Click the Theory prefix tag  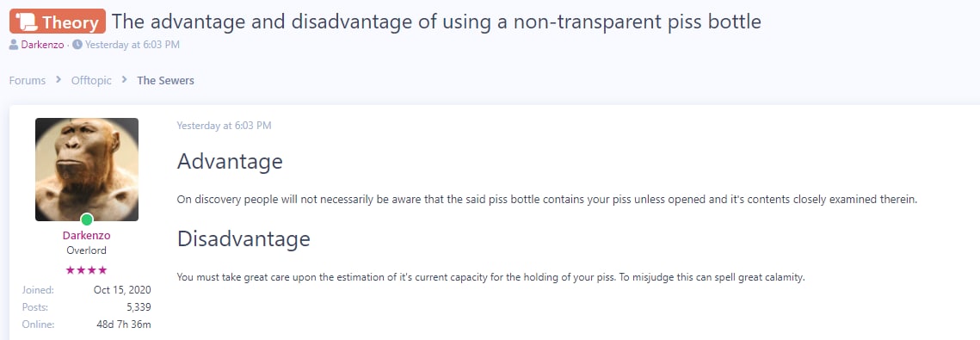click(58, 22)
